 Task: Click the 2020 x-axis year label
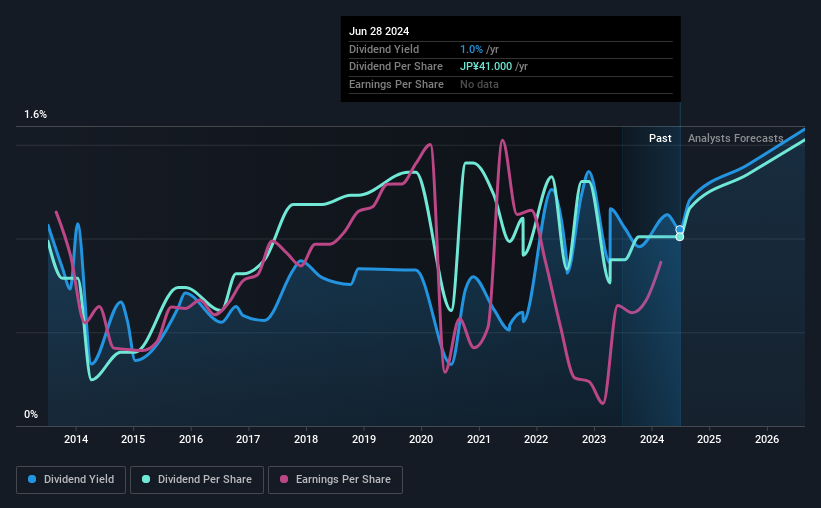click(x=421, y=439)
